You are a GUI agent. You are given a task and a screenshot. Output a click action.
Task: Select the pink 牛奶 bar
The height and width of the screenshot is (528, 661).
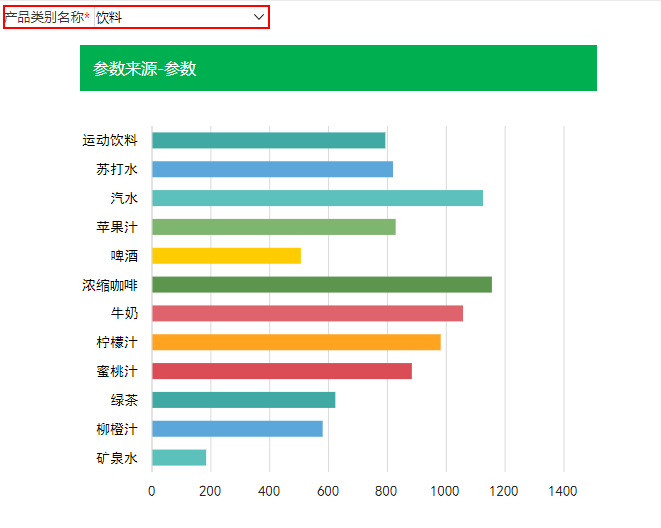click(x=307, y=314)
